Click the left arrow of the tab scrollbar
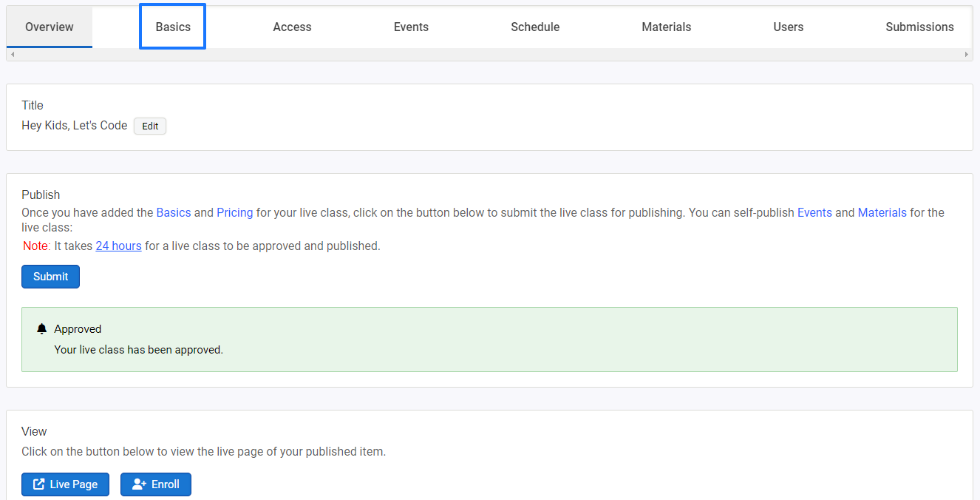The image size is (980, 500). (x=13, y=55)
